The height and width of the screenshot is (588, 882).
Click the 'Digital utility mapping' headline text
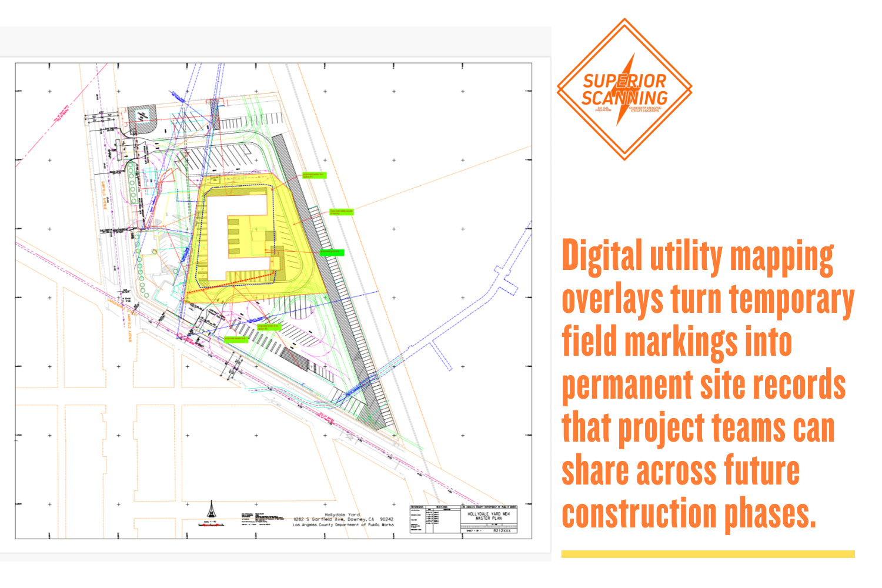(697, 257)
